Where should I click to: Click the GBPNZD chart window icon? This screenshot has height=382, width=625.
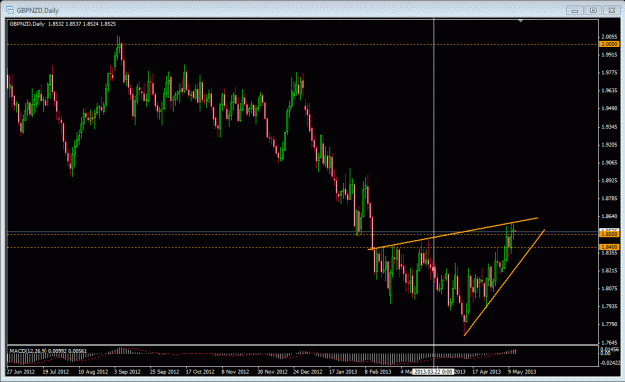tap(10, 10)
